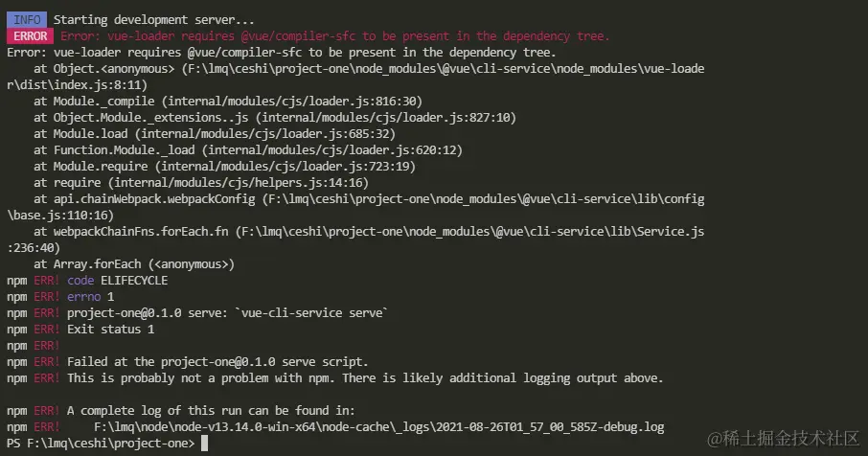The width and height of the screenshot is (868, 456).
Task: Open the debug.log file path link
Action: (378, 426)
